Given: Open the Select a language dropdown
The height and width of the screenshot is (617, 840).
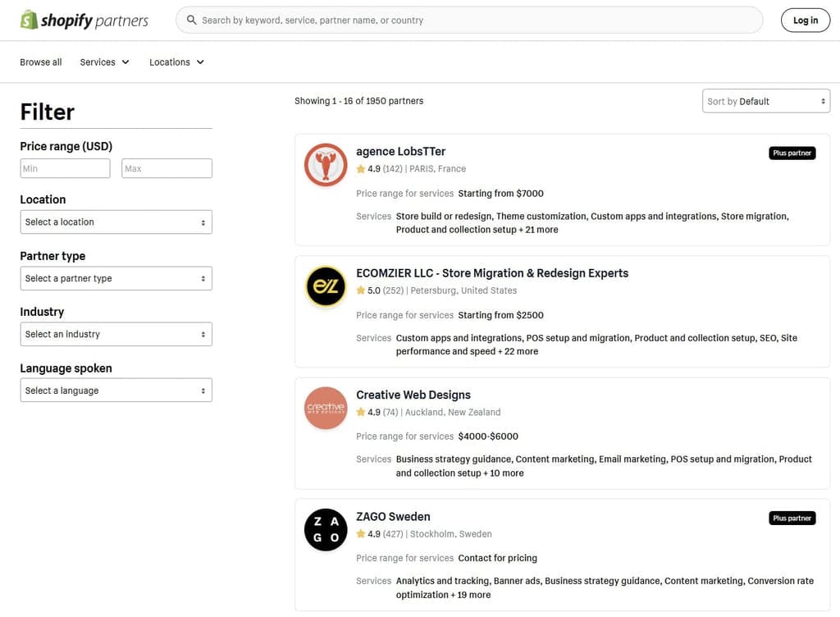Looking at the screenshot, I should point(116,390).
